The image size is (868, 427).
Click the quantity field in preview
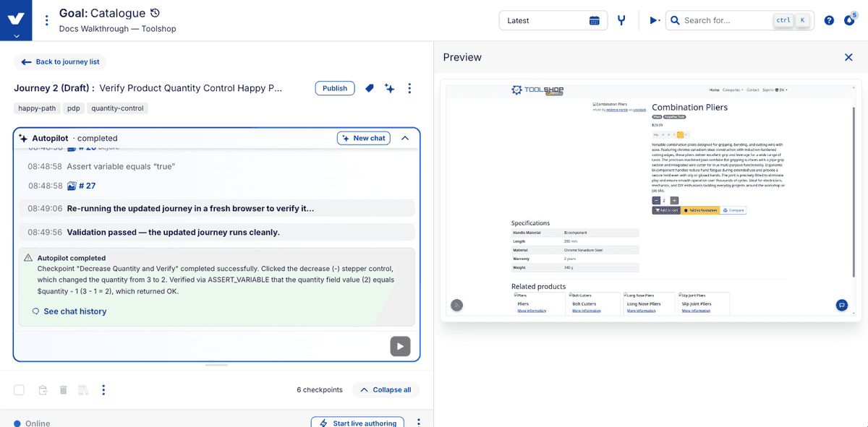pyautogui.click(x=665, y=200)
